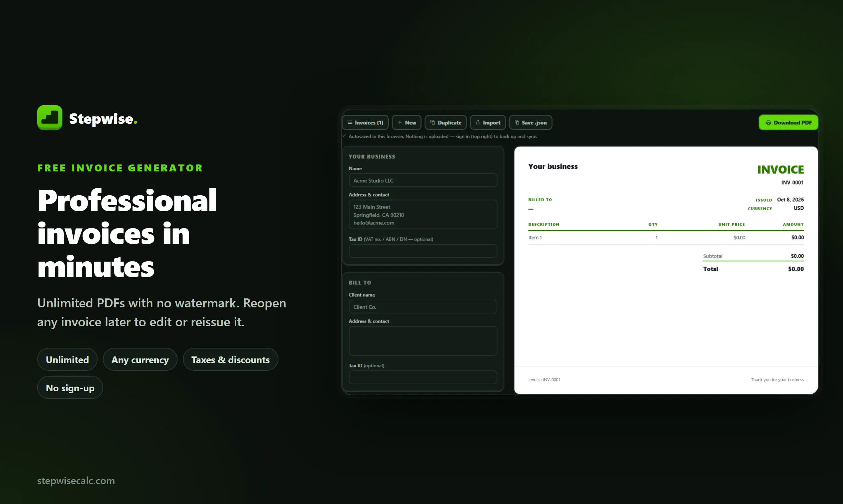Click the Any currency pill
Image resolution: width=843 pixels, height=504 pixels.
click(x=140, y=359)
